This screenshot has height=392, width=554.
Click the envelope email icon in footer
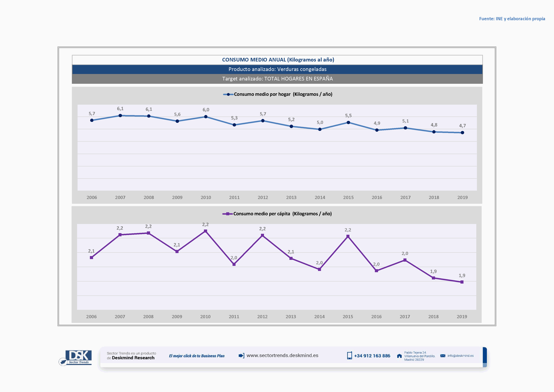(x=442, y=356)
